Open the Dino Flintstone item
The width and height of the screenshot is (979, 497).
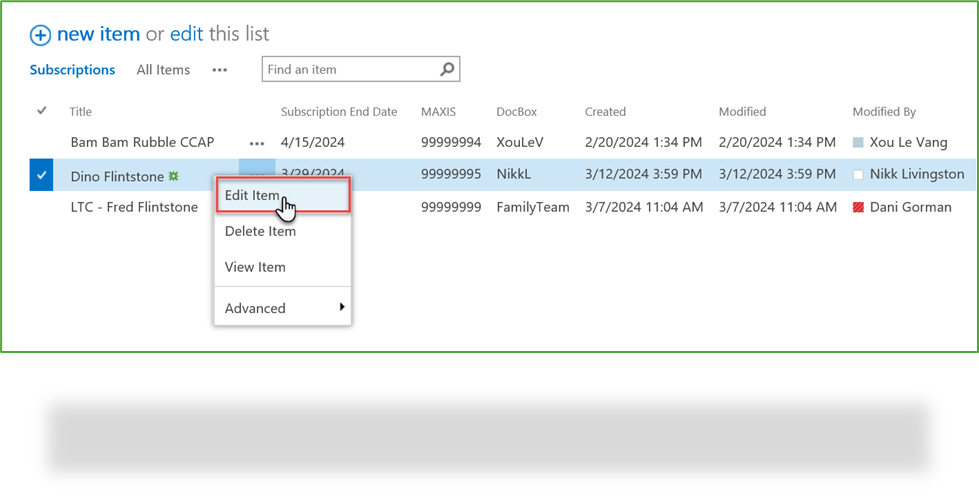tap(117, 177)
